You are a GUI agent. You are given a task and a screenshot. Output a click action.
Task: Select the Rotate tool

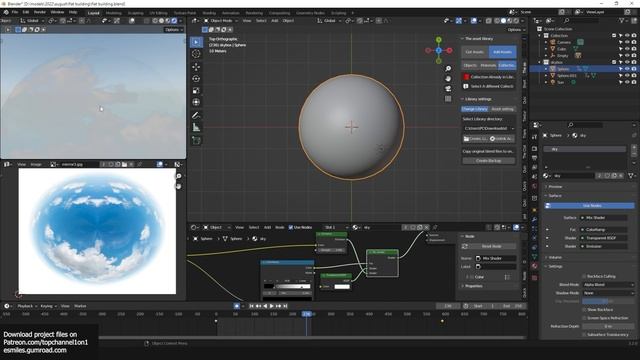click(x=196, y=78)
